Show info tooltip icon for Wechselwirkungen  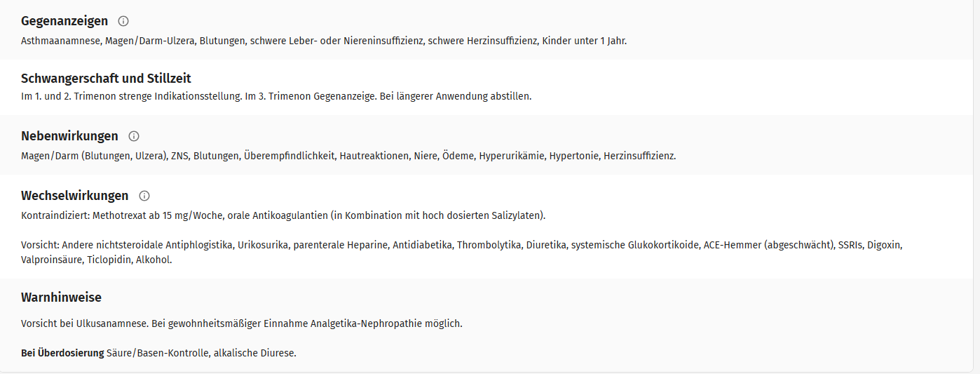[x=144, y=196]
